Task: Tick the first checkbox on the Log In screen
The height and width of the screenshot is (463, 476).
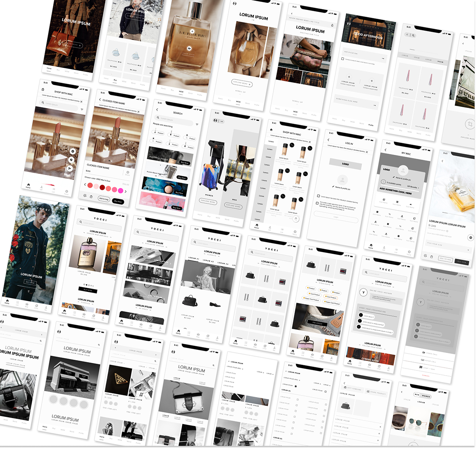Action: tap(318, 196)
